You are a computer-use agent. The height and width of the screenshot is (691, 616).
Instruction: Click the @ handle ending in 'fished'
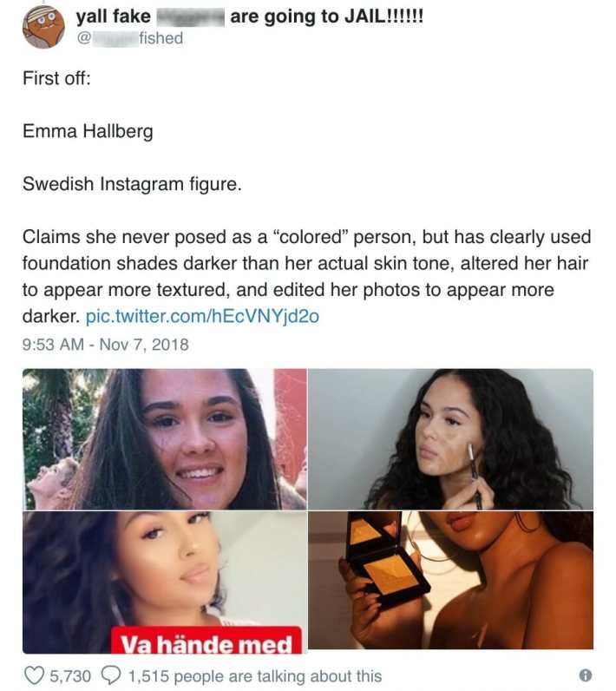130,38
